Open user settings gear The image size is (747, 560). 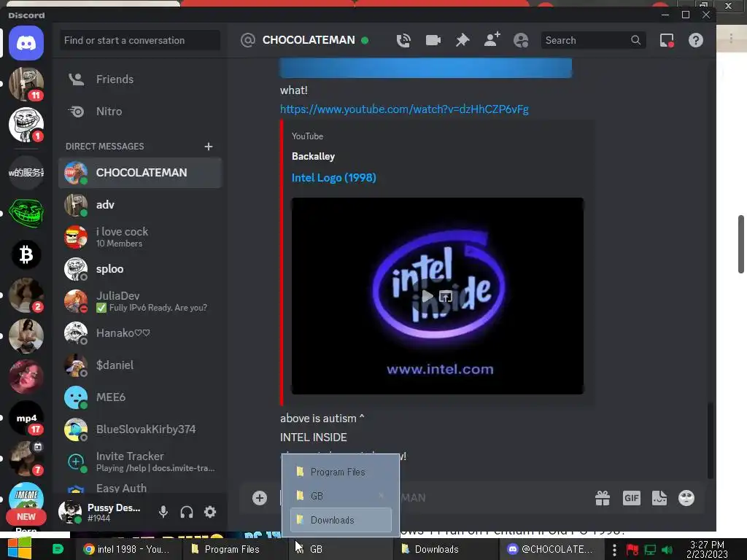pyautogui.click(x=210, y=512)
